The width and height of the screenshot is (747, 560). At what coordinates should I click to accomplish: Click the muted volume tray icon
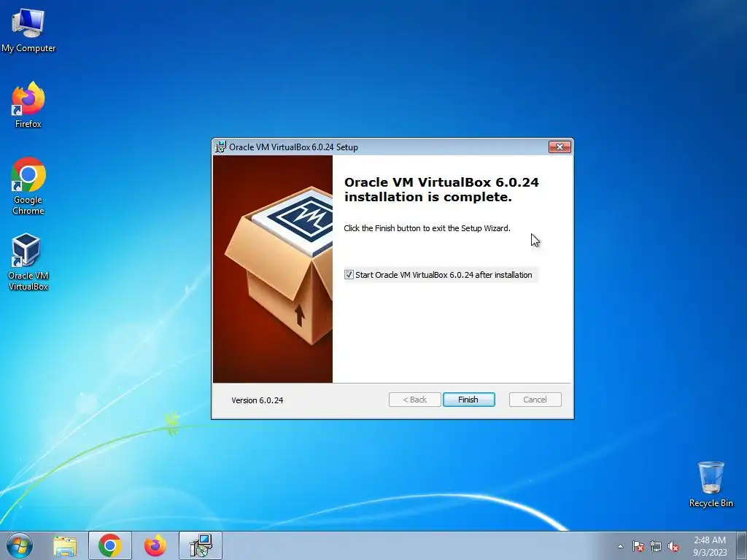[673, 546]
